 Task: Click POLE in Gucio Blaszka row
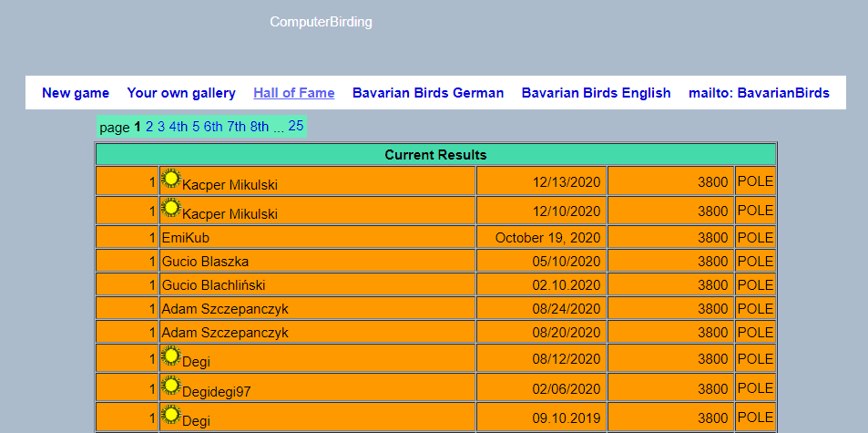click(x=756, y=261)
